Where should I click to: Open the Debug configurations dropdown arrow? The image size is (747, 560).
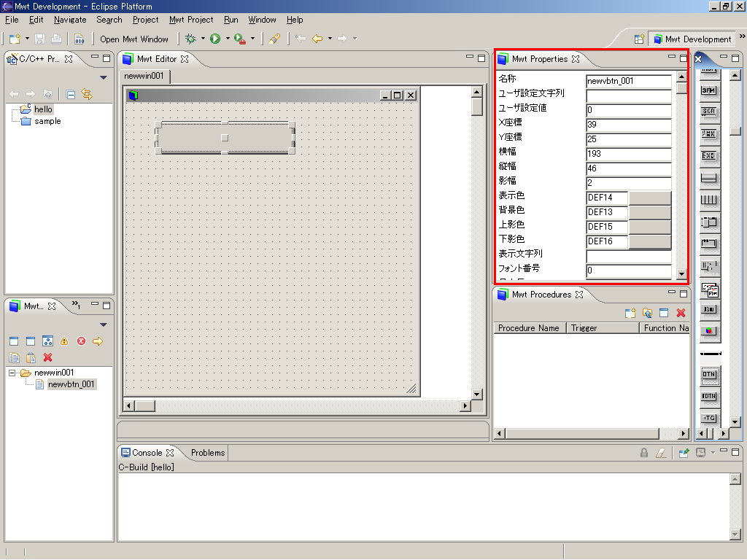pos(203,39)
